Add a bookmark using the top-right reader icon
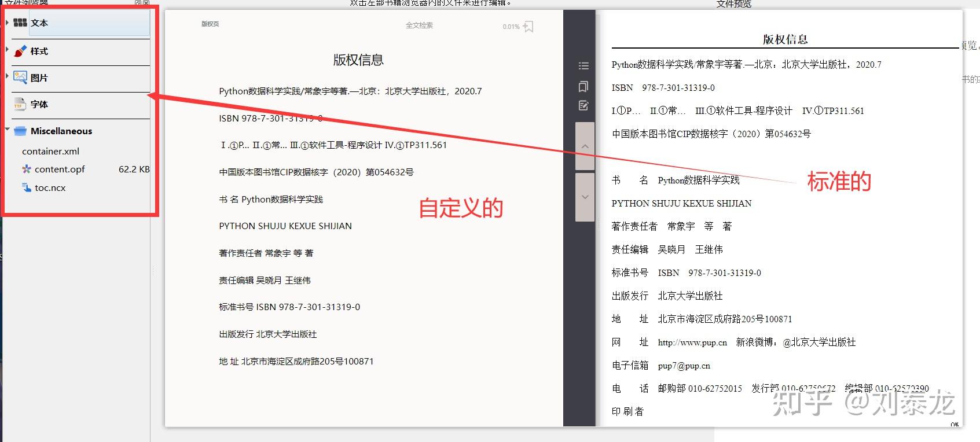Viewport: 980px width, 442px height. click(x=528, y=27)
